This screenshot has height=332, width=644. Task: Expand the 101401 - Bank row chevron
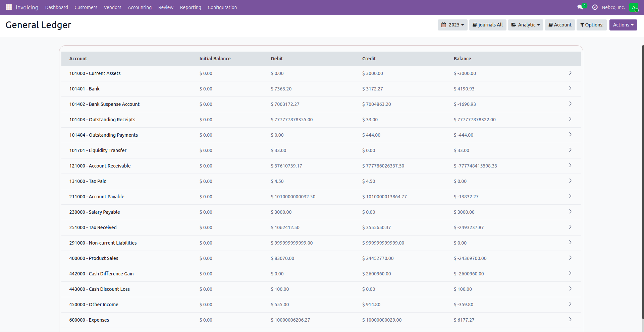[x=570, y=88]
